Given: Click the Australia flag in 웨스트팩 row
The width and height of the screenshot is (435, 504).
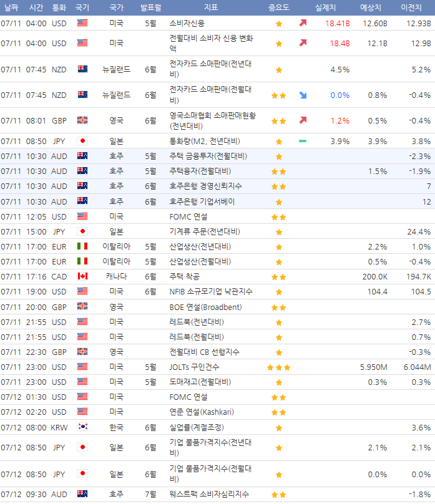Looking at the screenshot, I should 82,494.
